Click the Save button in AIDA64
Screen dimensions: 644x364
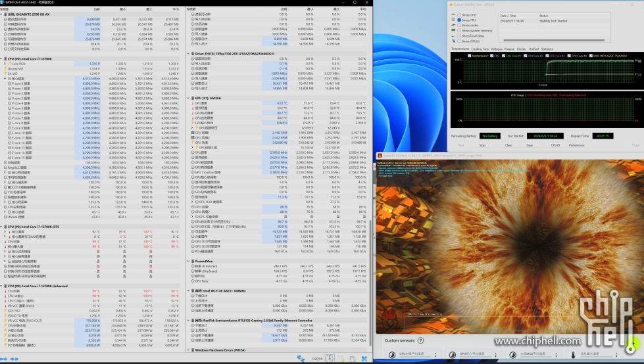click(x=530, y=145)
